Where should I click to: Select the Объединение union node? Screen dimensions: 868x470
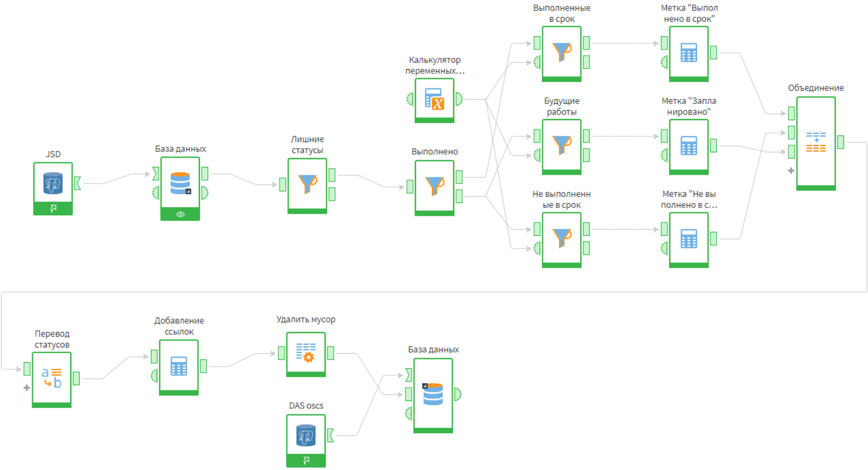(816, 144)
